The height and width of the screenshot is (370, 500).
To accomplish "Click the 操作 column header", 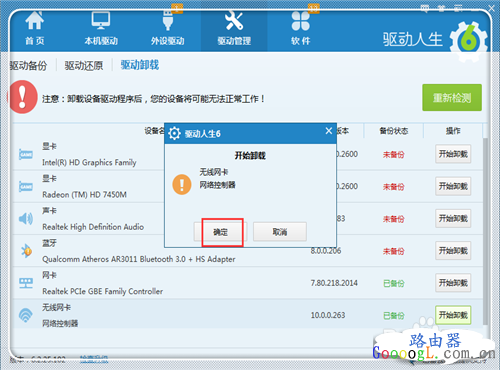I will [x=453, y=131].
